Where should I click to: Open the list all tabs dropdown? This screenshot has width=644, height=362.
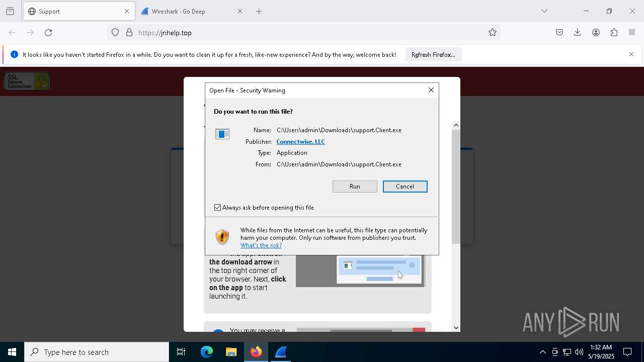click(544, 11)
